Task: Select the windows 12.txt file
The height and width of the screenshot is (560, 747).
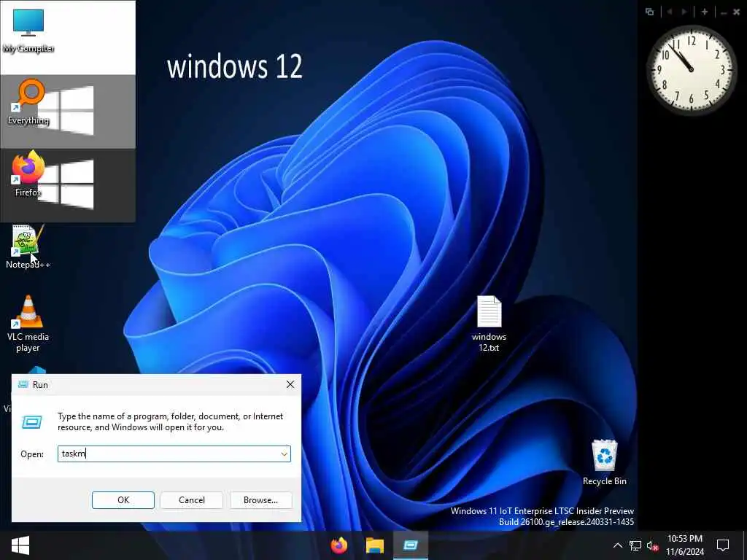Action: click(x=489, y=324)
